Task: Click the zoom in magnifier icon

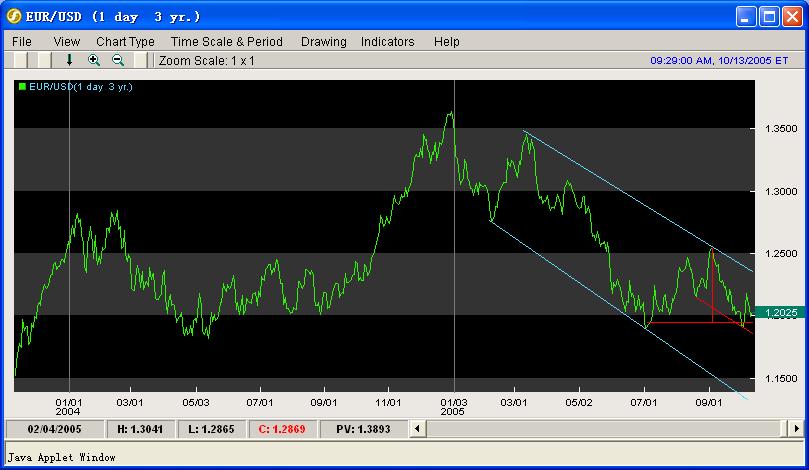Action: pyautogui.click(x=94, y=60)
